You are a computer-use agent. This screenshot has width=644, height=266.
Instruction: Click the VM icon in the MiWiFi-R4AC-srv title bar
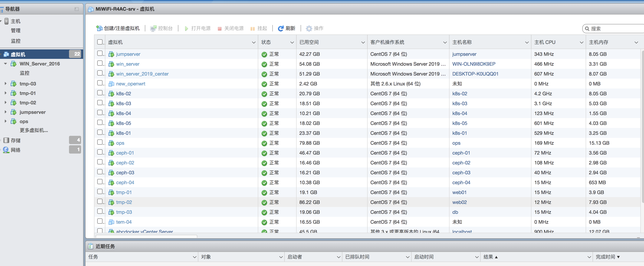[x=91, y=9]
